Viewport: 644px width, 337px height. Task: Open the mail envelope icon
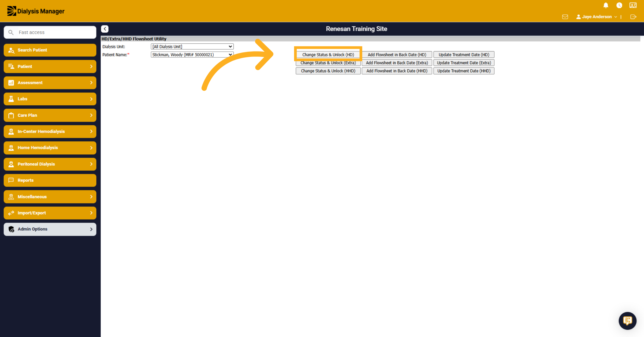coord(565,17)
